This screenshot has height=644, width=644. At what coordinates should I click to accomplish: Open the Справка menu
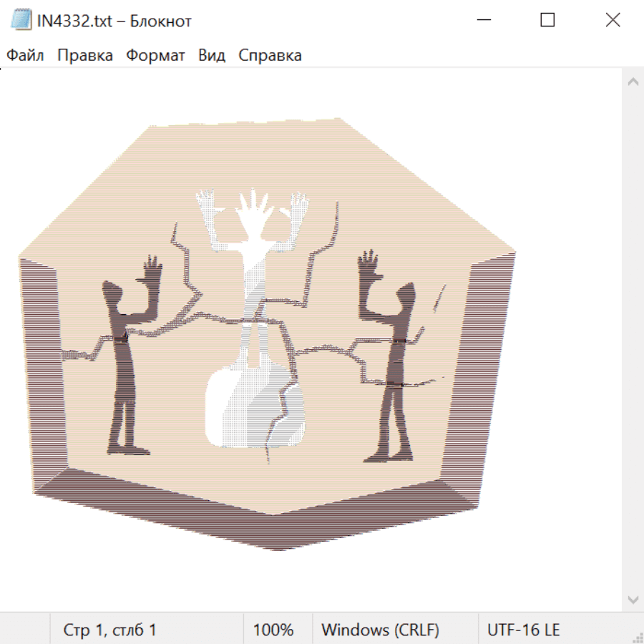click(270, 56)
